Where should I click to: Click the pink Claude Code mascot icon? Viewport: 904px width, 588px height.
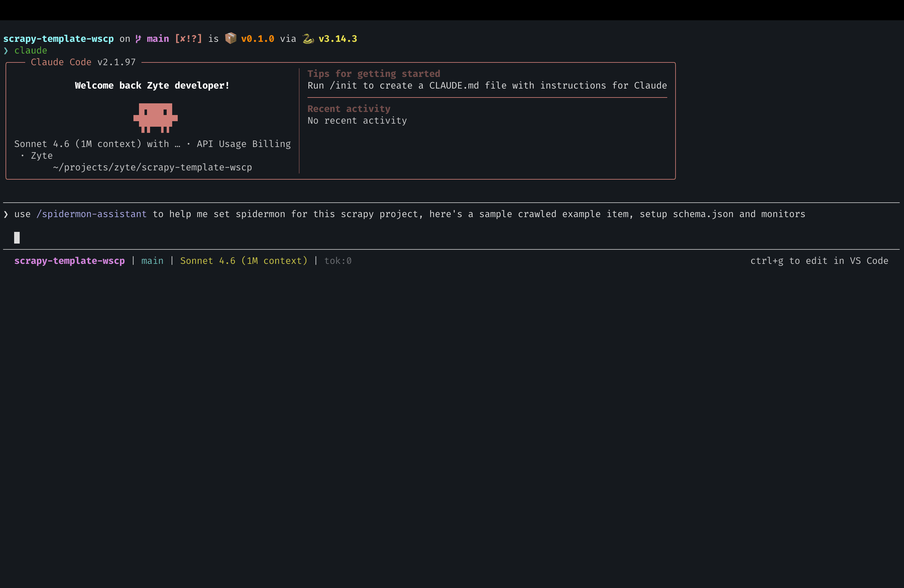155,118
